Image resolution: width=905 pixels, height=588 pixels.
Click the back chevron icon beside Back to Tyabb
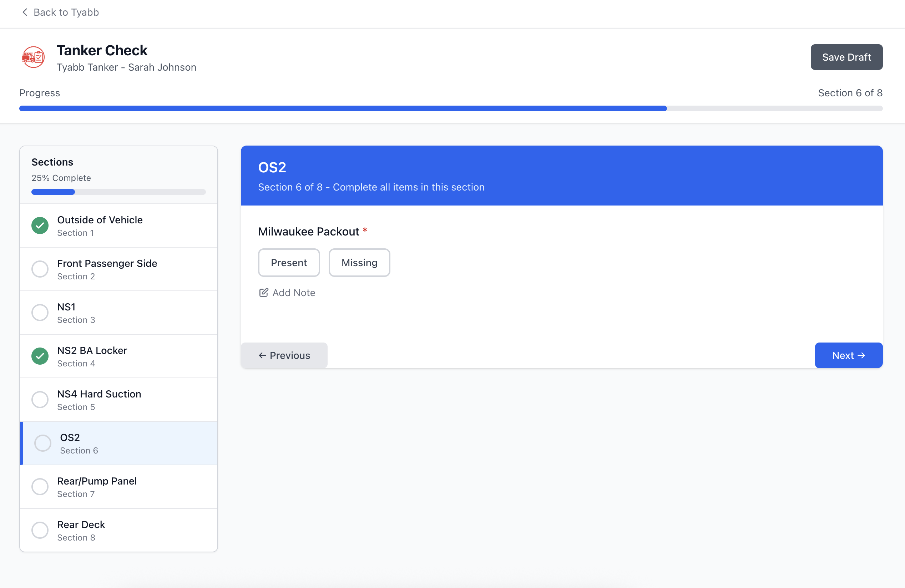click(x=25, y=12)
